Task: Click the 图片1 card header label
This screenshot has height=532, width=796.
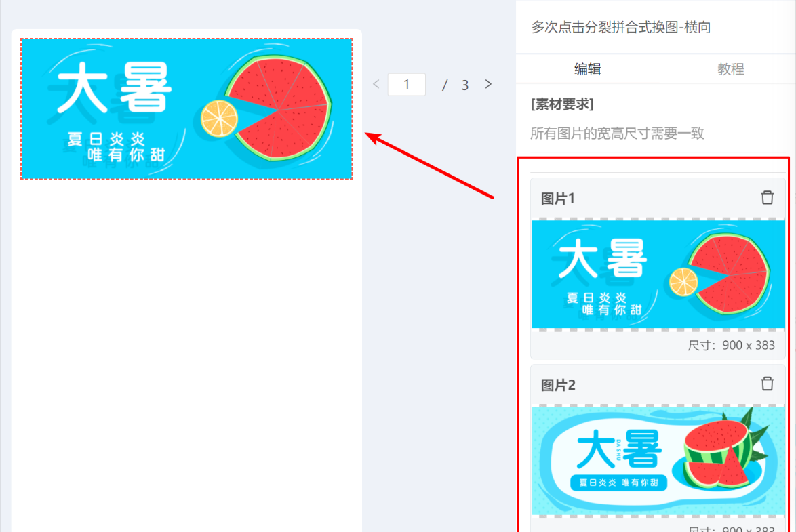Action: click(557, 199)
